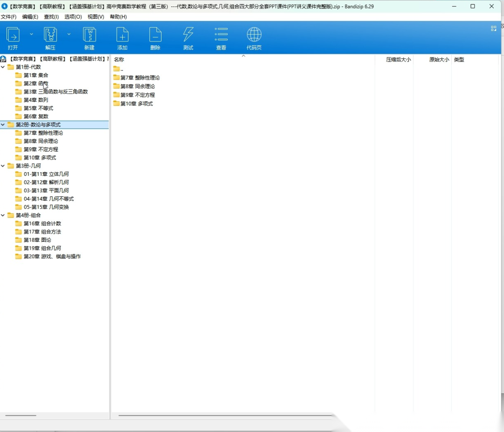Open the 文件(F) menu

(8, 17)
